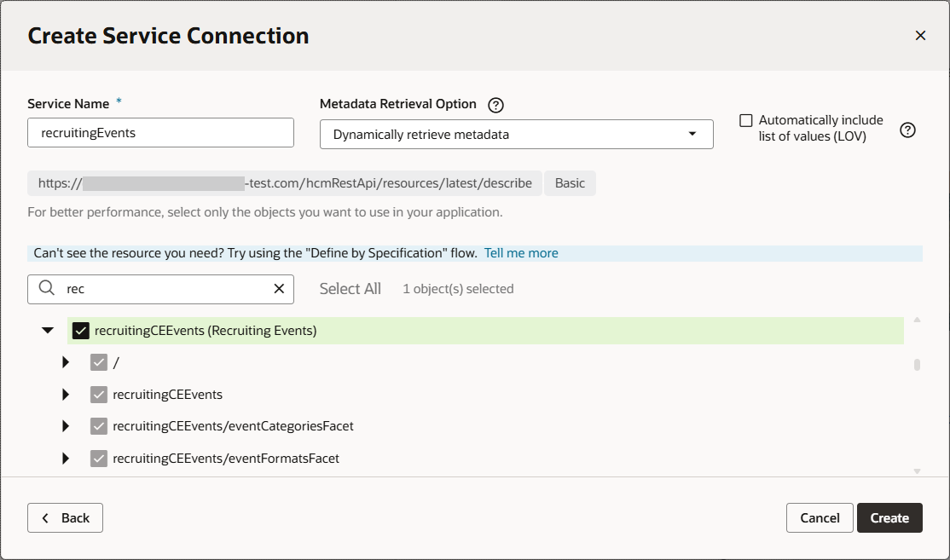Collapse the recruitingCEEvents (Recruiting Events) node
The height and width of the screenshot is (560, 950).
48,329
